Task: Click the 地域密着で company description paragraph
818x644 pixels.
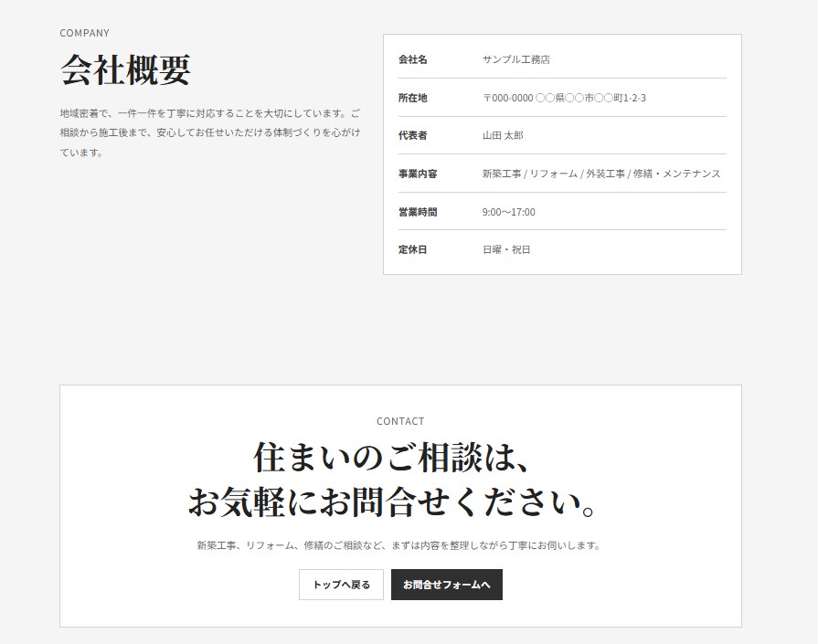Action: coord(210,133)
